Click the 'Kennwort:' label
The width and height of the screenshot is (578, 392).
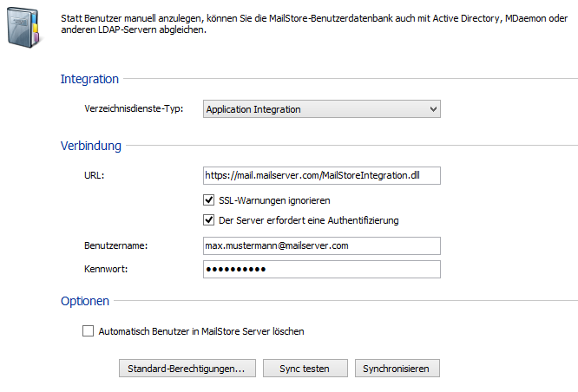(x=106, y=270)
